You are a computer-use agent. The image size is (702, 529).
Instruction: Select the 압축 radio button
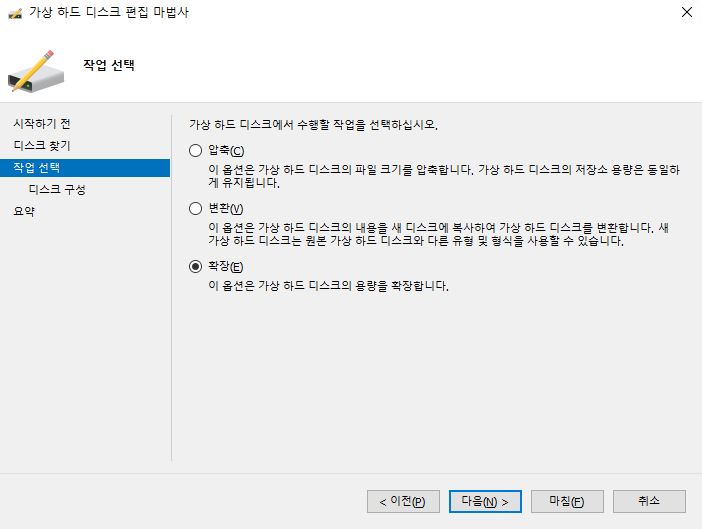click(x=195, y=151)
